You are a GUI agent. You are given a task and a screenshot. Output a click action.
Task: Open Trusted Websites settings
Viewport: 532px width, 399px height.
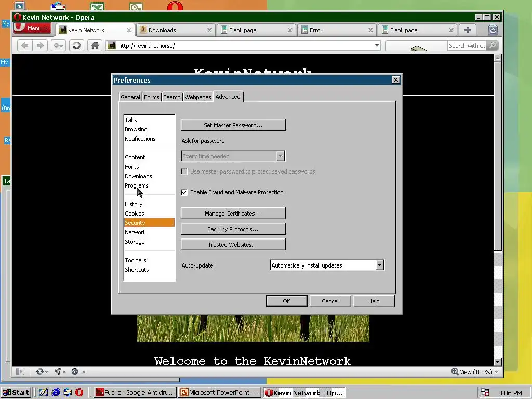233,245
